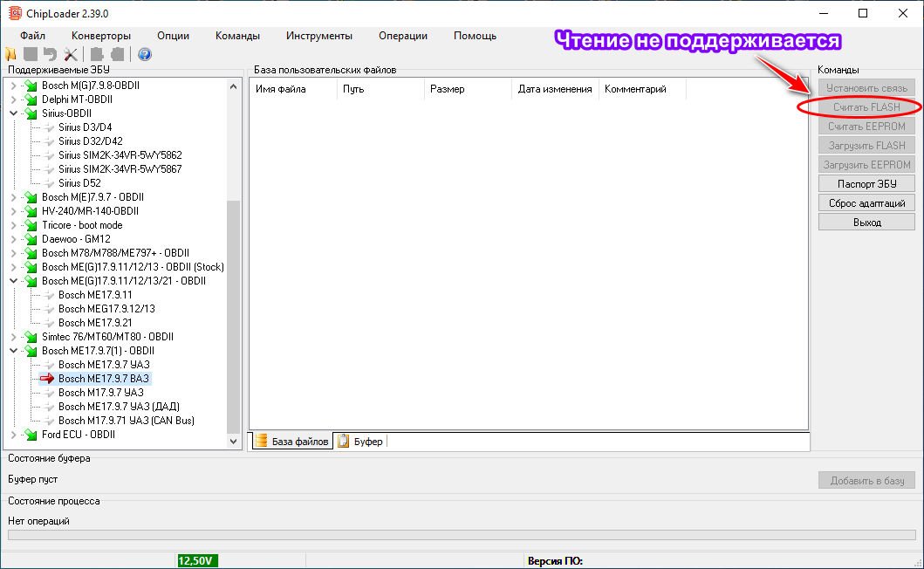Screen dimensions: 924x569
Task: Click green arrow icon beside Tricore - boot mode
Action: 31,225
